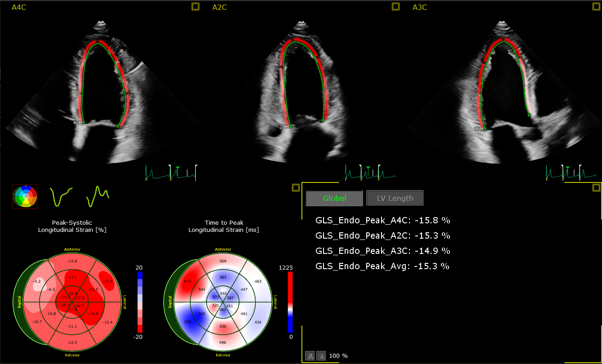This screenshot has width=602, height=364.
Task: Click the large 'A' font size button
Action: [x=310, y=355]
